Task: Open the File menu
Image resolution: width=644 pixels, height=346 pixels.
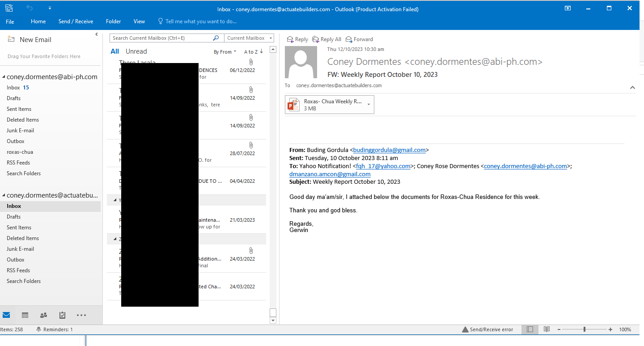Action: 10,21
